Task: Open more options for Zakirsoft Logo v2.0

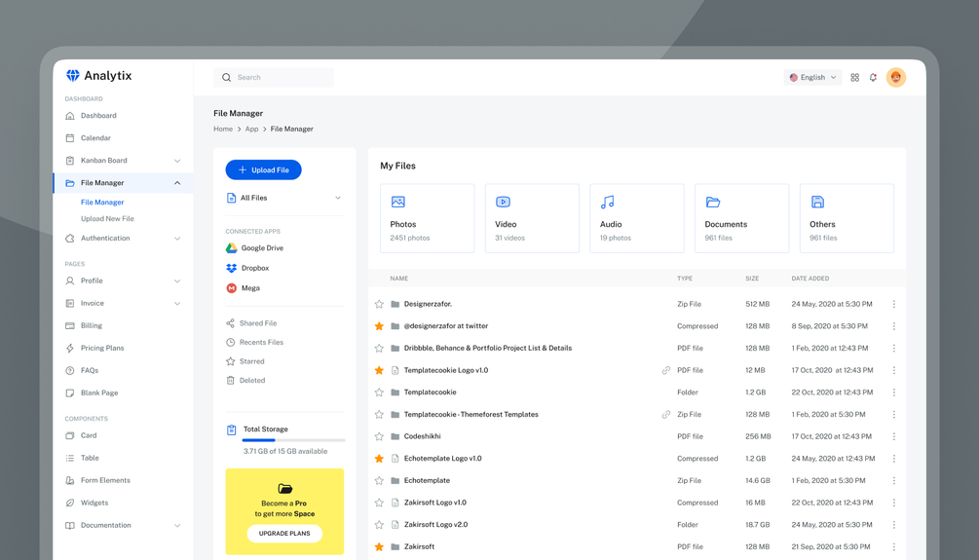Action: [x=894, y=524]
